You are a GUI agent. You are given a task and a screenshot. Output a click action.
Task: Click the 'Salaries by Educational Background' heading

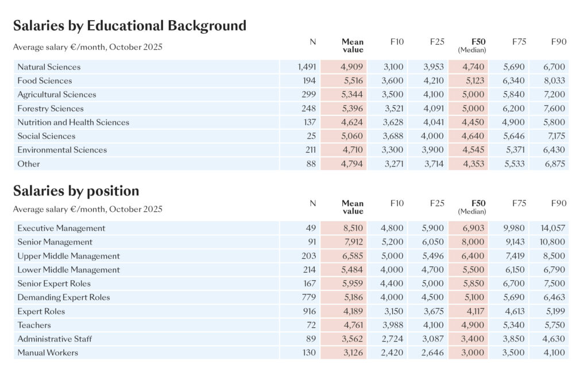[130, 26]
